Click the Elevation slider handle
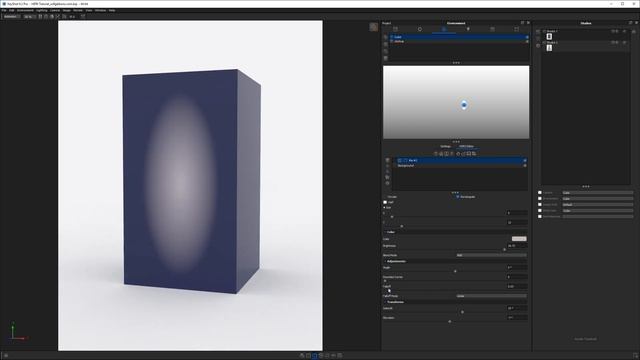 (x=449, y=321)
